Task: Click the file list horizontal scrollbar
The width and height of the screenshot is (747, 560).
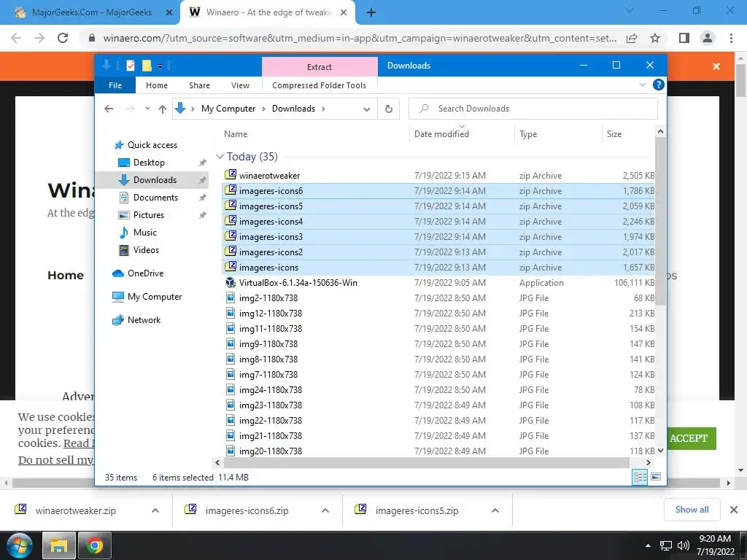Action: point(426,462)
